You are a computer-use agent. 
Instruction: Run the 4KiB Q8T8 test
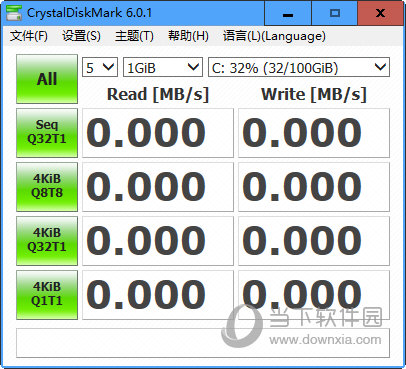tap(47, 187)
